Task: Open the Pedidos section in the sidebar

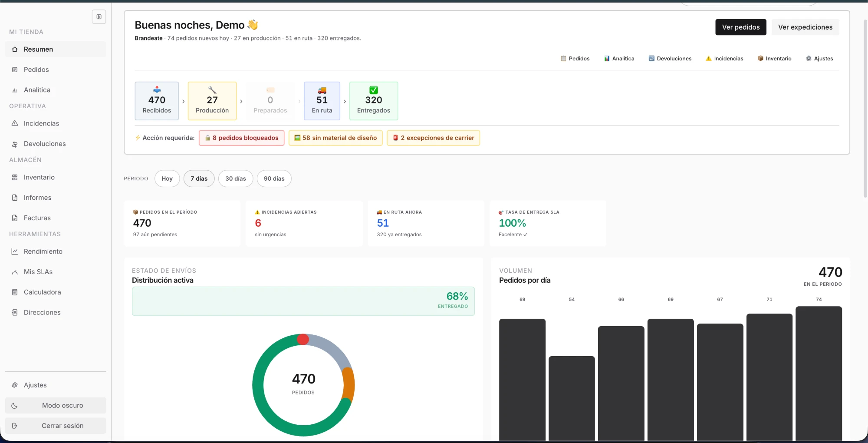Action: [56, 69]
